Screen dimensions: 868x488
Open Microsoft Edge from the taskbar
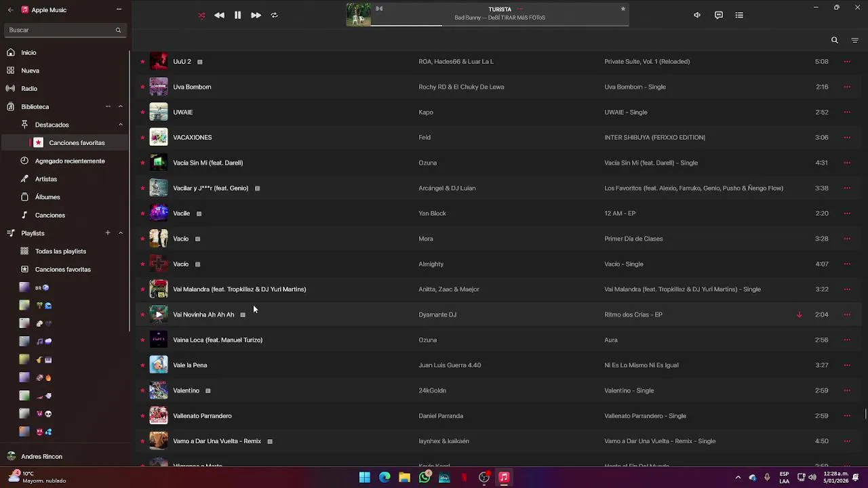pyautogui.click(x=384, y=478)
